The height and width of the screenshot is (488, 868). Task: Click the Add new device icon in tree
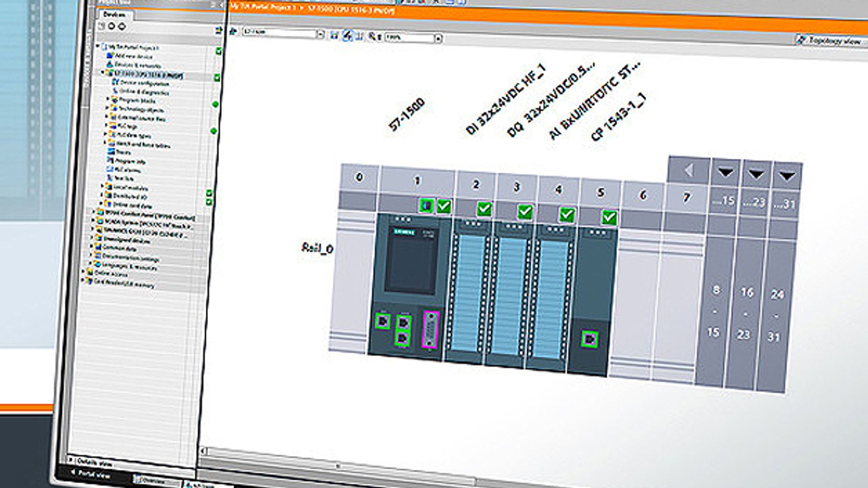(x=110, y=56)
